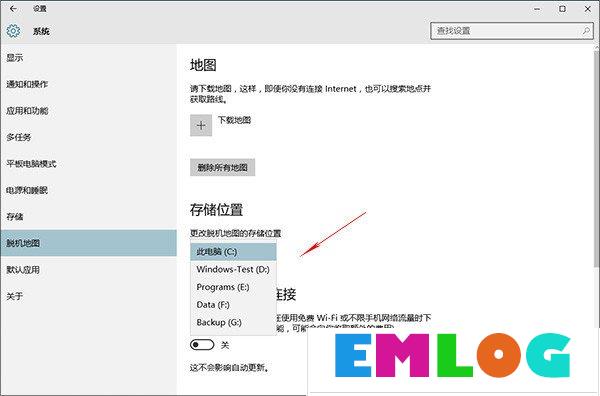Go back using the arrow icon
600x396 pixels.
(x=13, y=8)
